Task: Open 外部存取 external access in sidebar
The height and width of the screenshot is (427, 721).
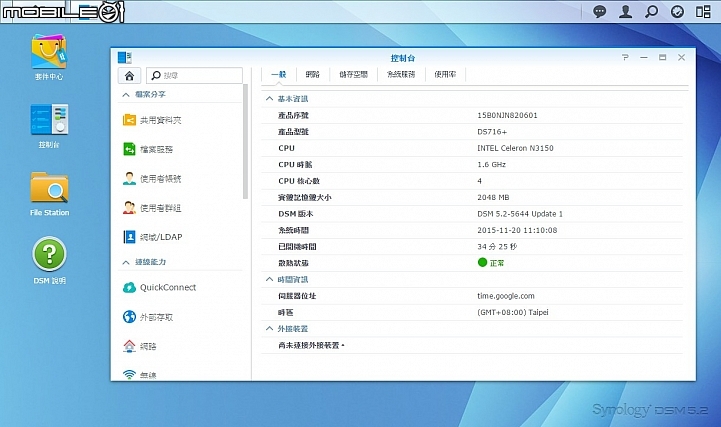Action: (148, 317)
